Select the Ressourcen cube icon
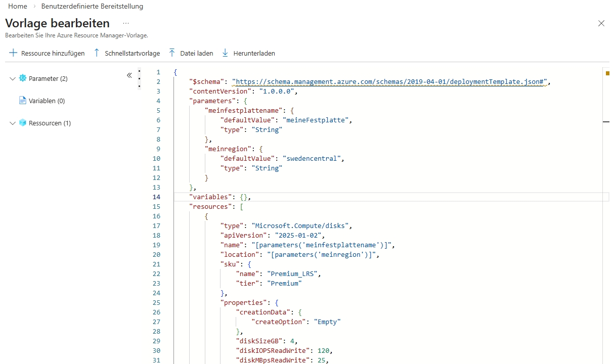Screen dimensions: 614x364 click(22, 123)
